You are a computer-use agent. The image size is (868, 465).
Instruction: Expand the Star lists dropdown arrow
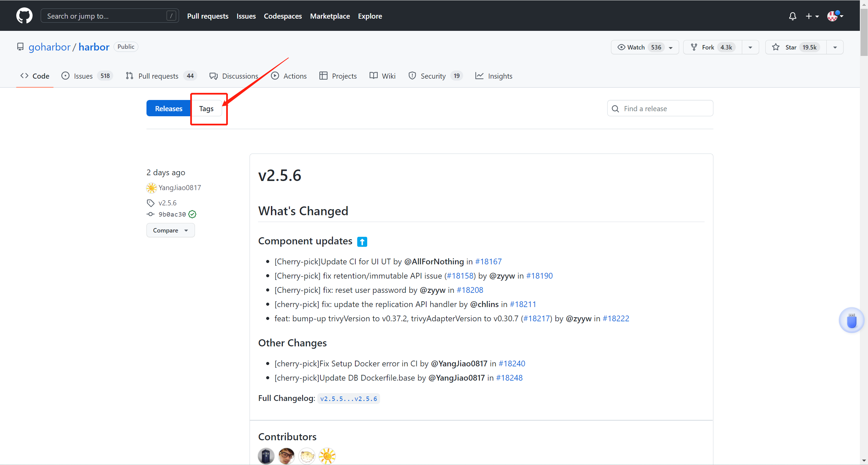click(x=835, y=47)
